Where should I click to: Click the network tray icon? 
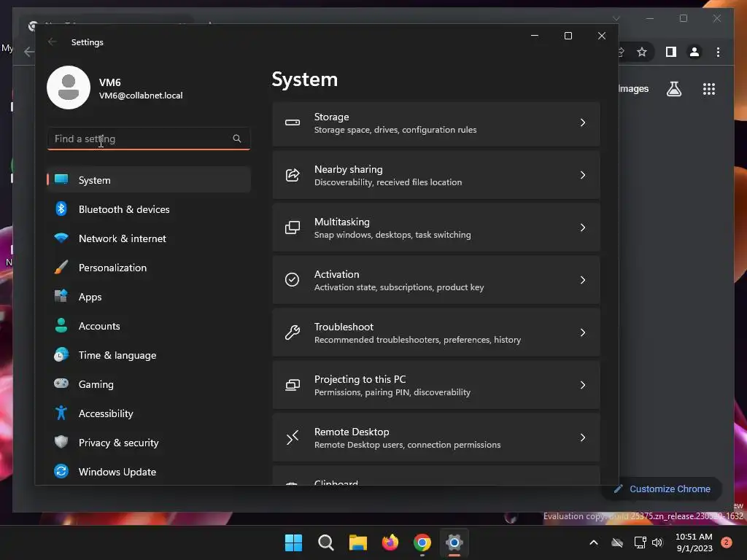point(640,542)
